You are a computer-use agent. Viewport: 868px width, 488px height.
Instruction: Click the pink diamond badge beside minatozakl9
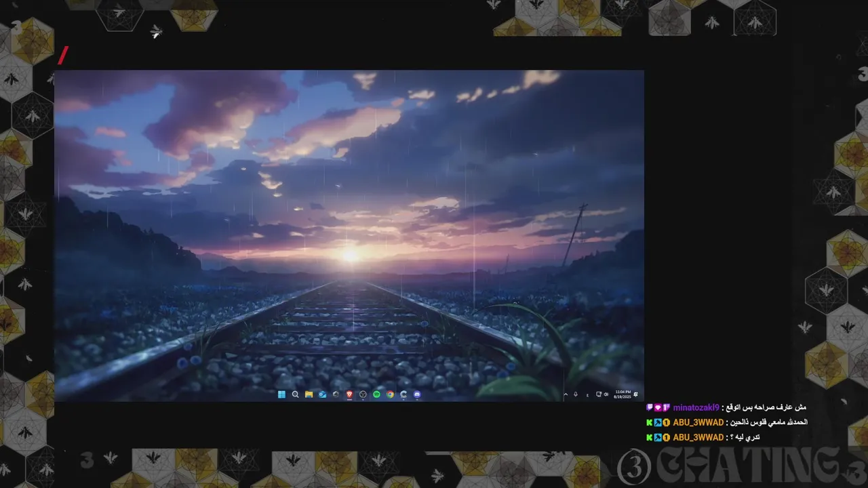coord(658,407)
